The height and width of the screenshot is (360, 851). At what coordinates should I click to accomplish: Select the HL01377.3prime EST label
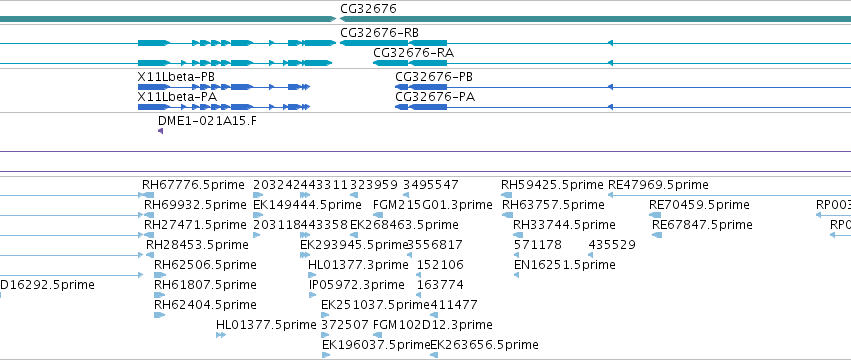pyautogui.click(x=358, y=265)
